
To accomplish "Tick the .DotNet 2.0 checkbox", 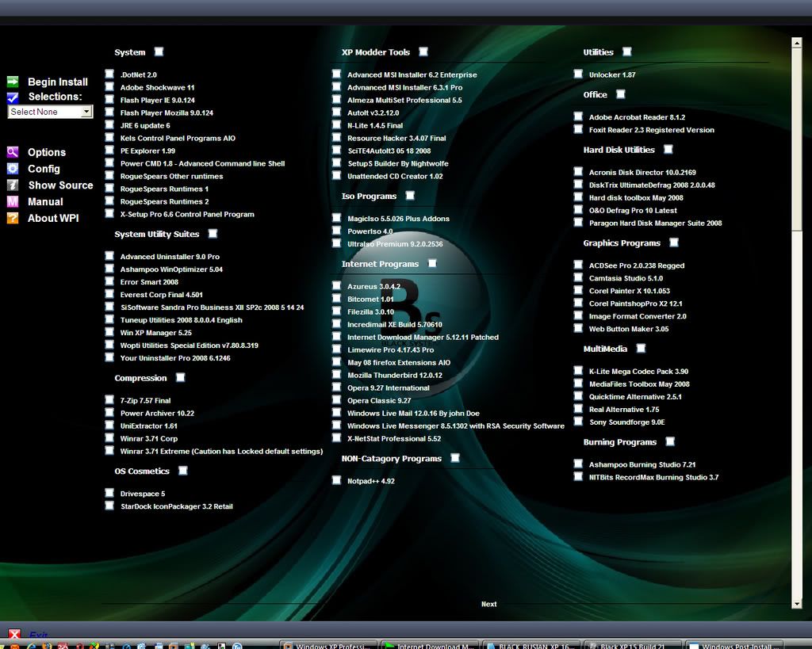I will (x=109, y=74).
